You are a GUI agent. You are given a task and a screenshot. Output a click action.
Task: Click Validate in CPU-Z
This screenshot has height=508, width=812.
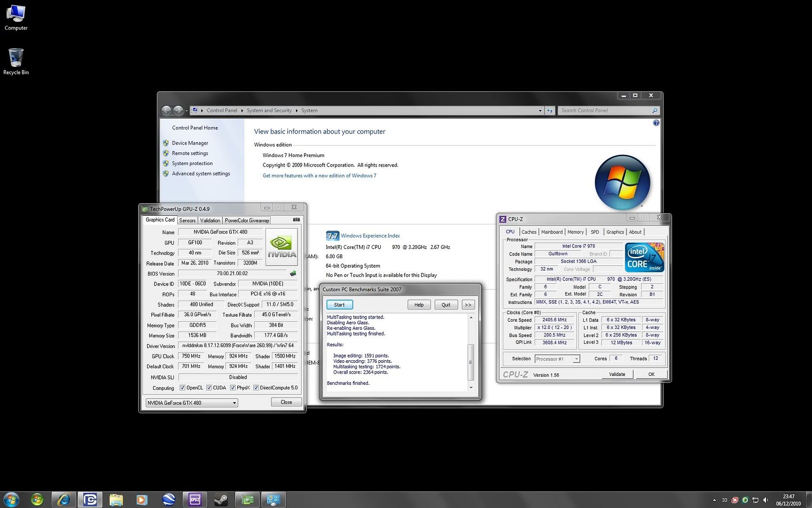(617, 374)
